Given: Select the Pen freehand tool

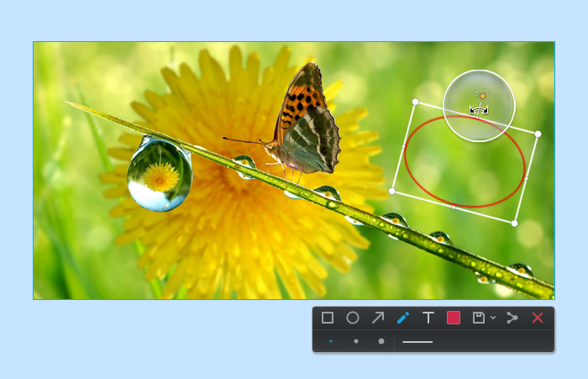Looking at the screenshot, I should click(x=402, y=318).
